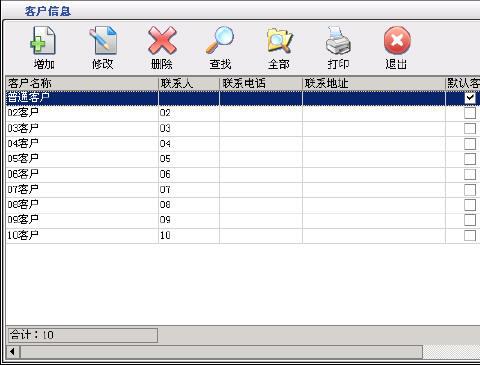Click the horizontal scrollbar left arrow
Image resolution: width=480 pixels, height=365 pixels.
13,352
